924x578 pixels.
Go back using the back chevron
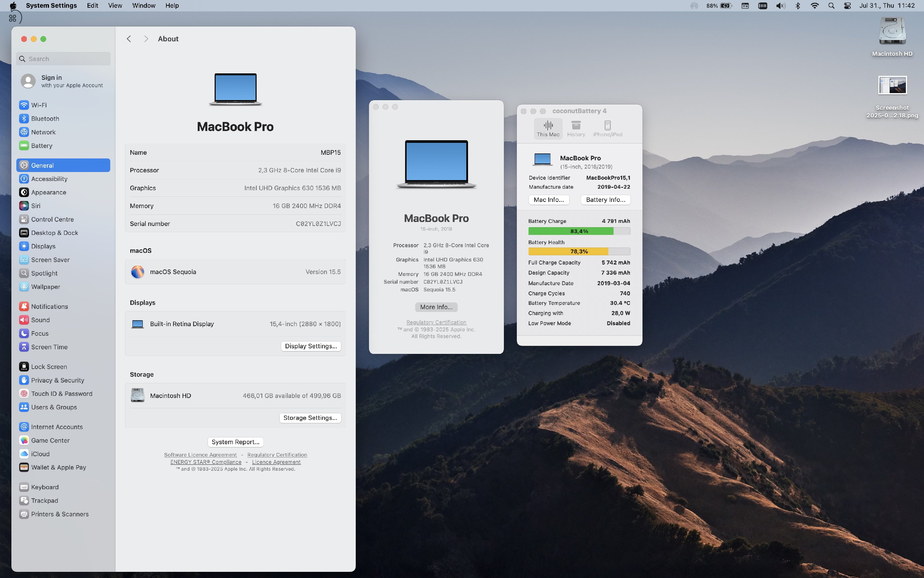click(129, 39)
